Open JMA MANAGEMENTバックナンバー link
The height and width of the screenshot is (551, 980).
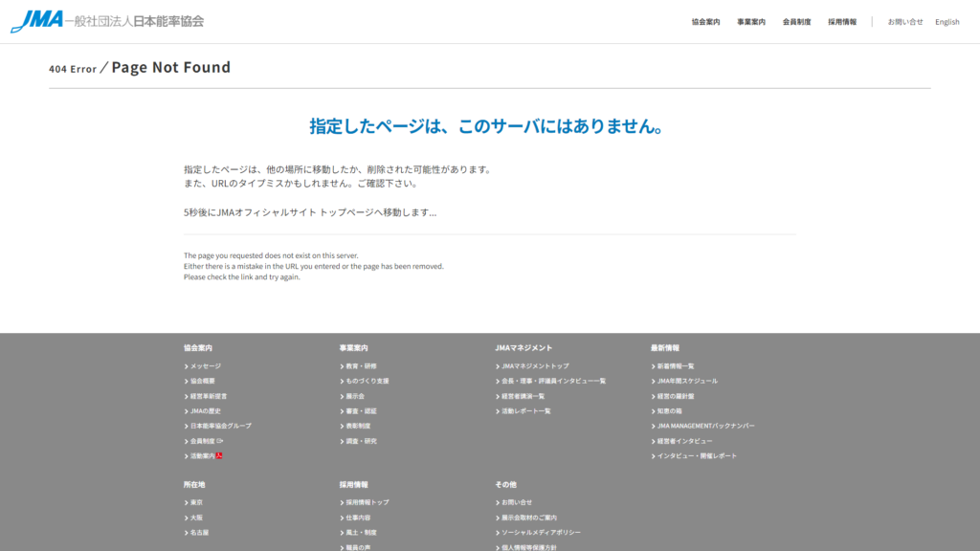pos(703,426)
